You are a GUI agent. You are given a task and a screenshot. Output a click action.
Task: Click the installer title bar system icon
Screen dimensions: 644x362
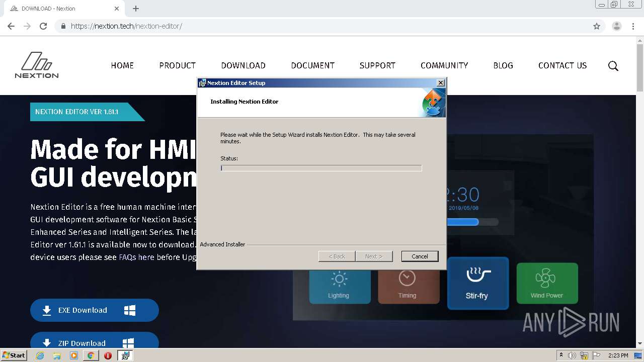(202, 83)
